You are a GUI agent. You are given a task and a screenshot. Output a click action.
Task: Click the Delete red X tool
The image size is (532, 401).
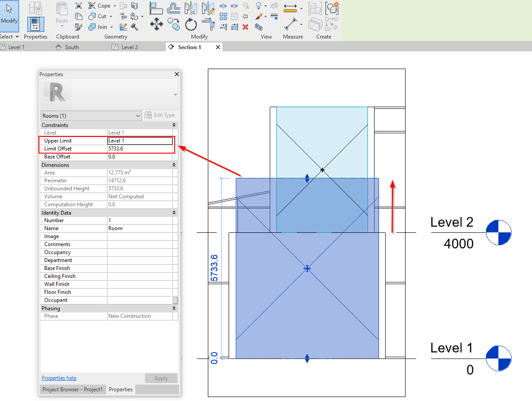(x=245, y=27)
